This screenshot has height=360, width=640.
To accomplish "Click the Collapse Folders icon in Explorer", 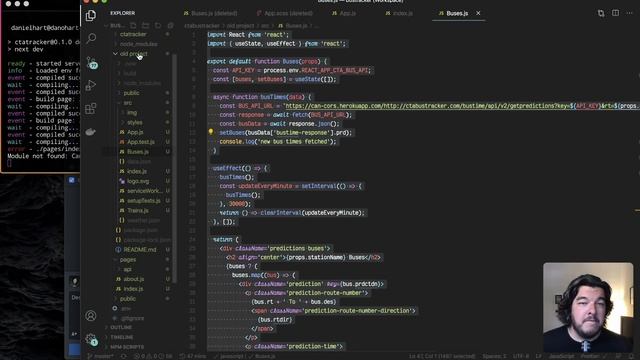I will pyautogui.click(x=170, y=25).
